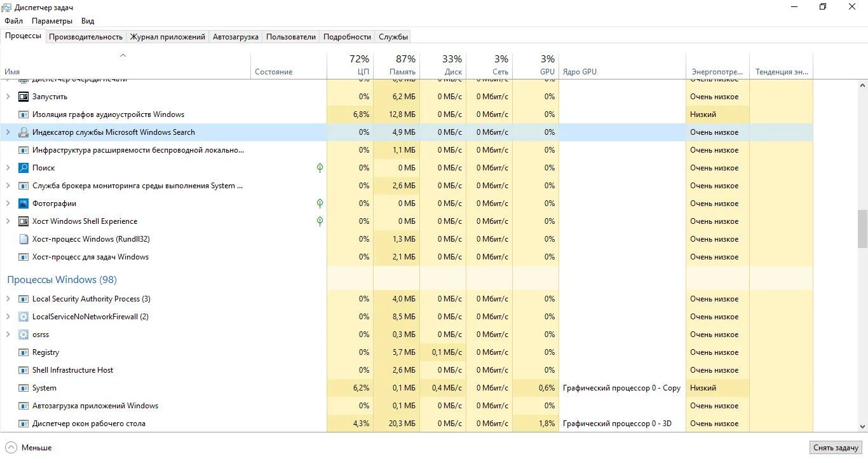Click the Task Manager app icon in title bar

click(7, 7)
